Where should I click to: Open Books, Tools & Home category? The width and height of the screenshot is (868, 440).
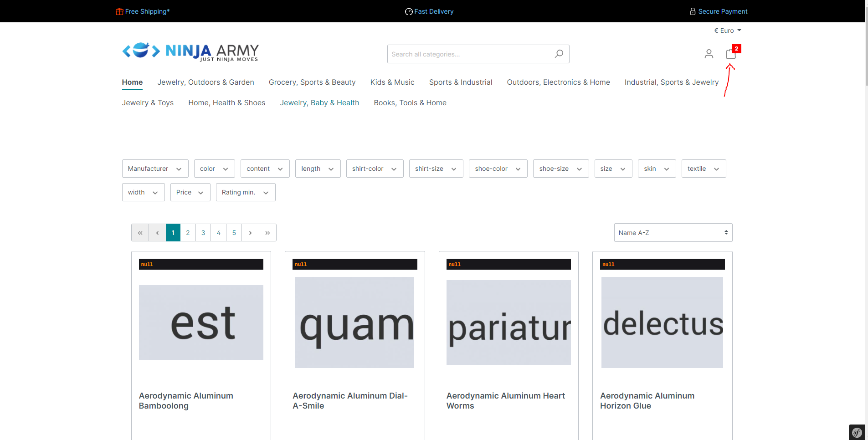pos(410,103)
